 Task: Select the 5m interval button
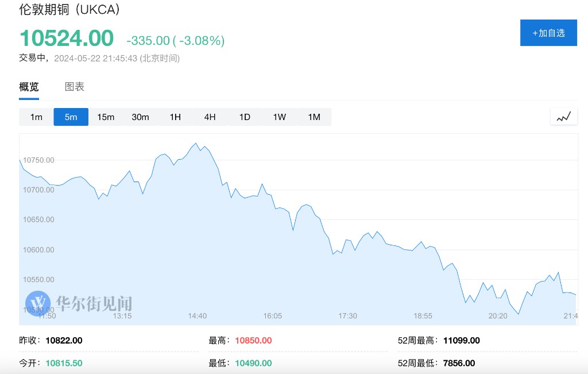click(x=71, y=117)
